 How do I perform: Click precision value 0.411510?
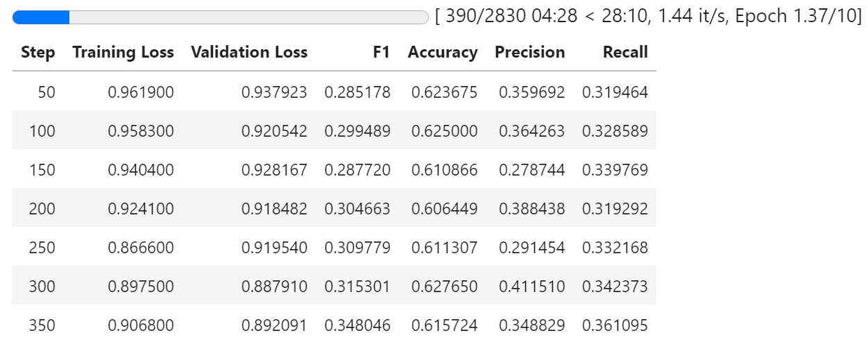pyautogui.click(x=531, y=287)
